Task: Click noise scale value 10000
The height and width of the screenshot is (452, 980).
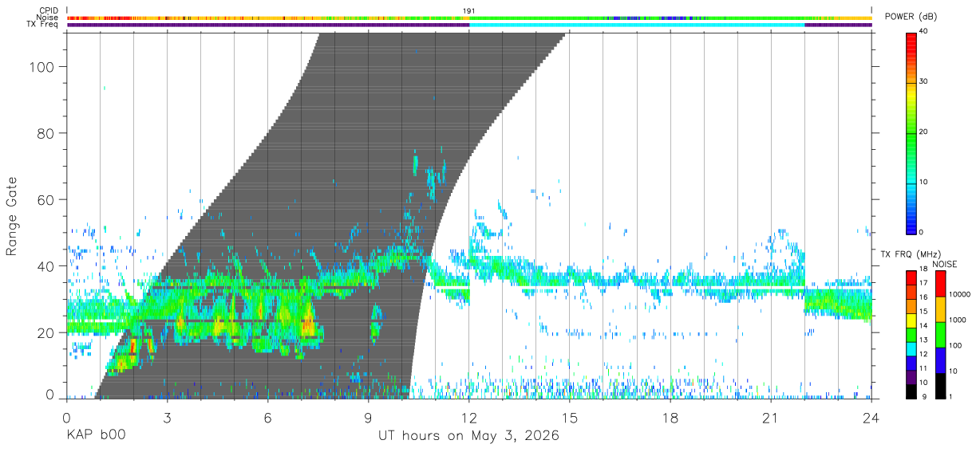Action: pos(958,295)
